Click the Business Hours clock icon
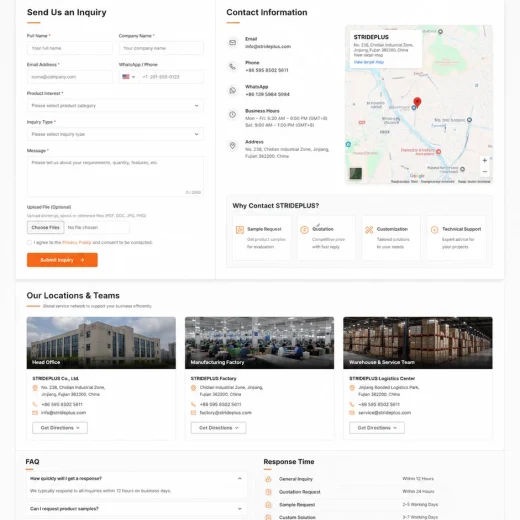Screen dimensions: 520x520 [x=232, y=115]
